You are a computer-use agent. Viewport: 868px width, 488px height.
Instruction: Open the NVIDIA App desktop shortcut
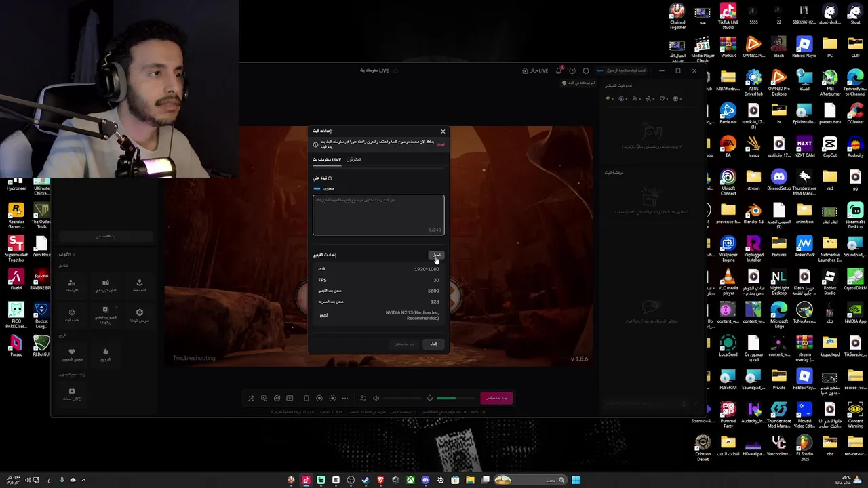[855, 313]
